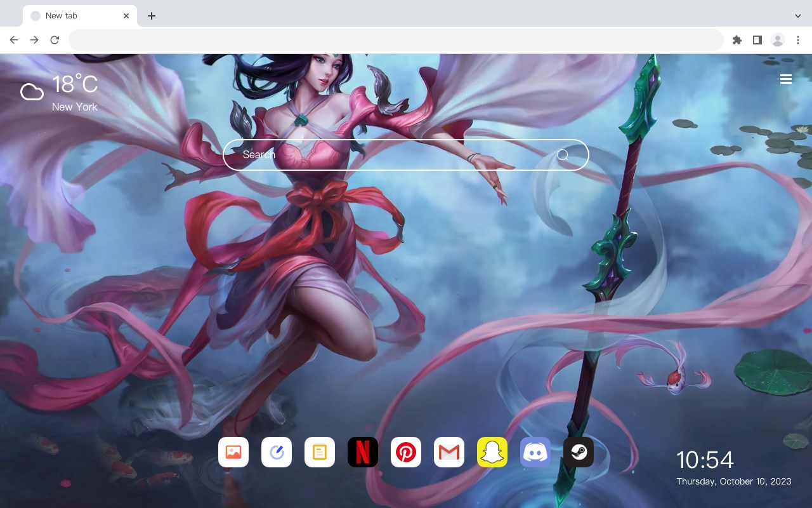Image resolution: width=812 pixels, height=508 pixels.
Task: Toggle the browser side panel
Action: pos(757,40)
